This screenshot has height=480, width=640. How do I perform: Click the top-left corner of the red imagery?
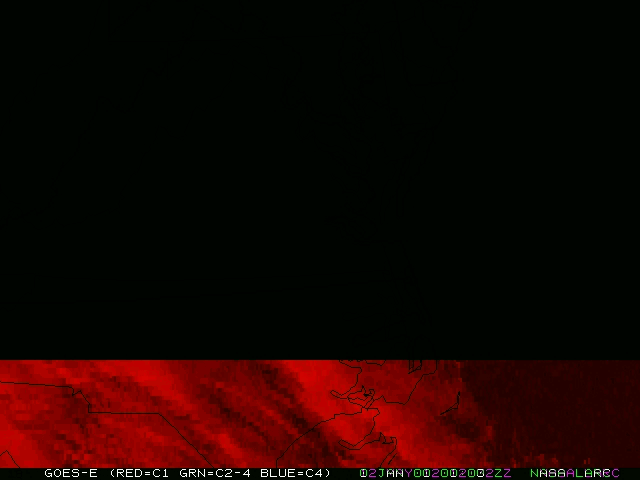tap(3, 363)
